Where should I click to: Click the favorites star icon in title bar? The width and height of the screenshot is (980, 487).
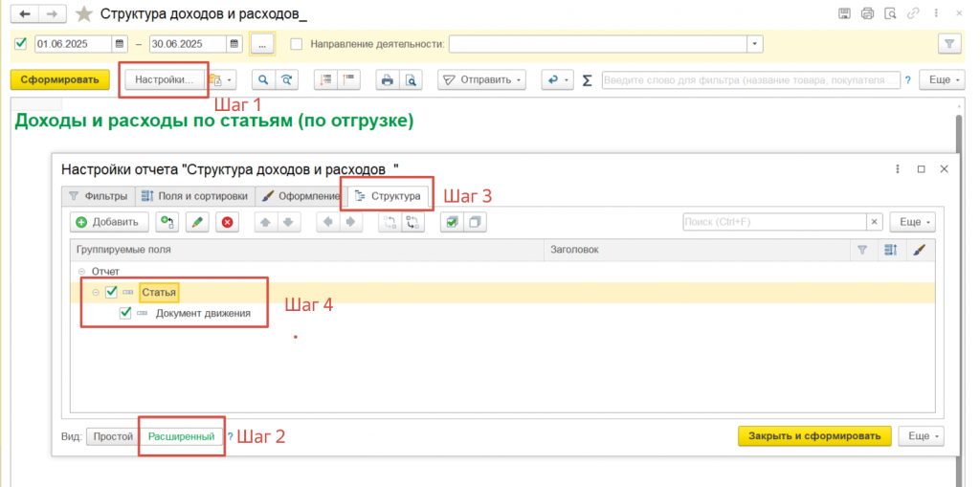pos(84,13)
